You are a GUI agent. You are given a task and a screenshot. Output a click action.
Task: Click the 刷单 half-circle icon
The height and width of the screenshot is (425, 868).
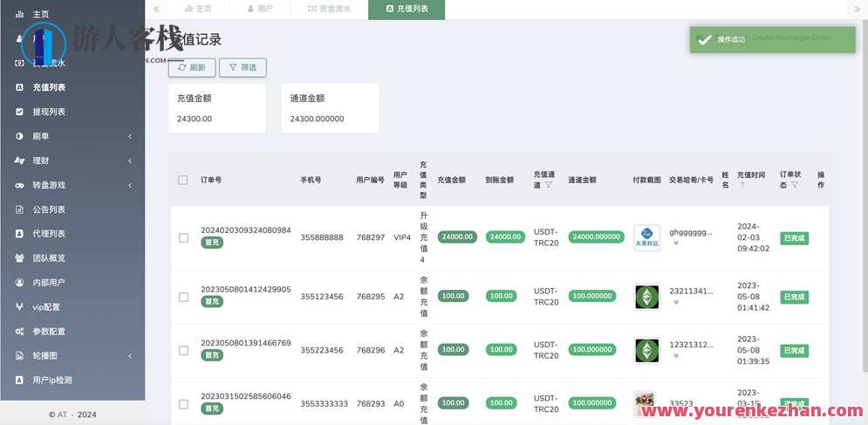tap(19, 136)
